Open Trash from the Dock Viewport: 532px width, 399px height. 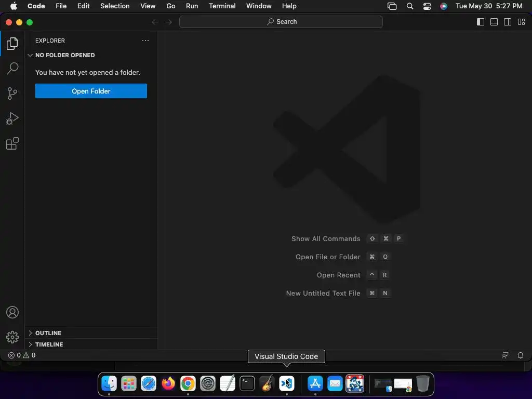[423, 384]
